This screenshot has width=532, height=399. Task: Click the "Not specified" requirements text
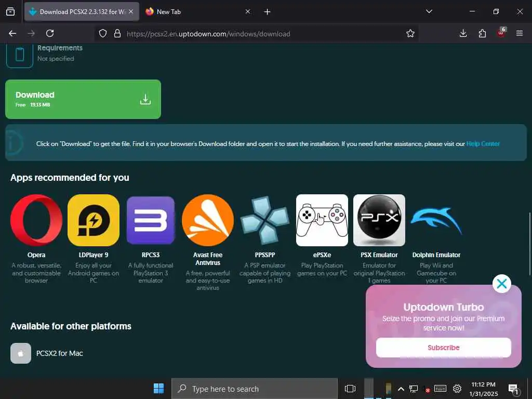tap(56, 58)
